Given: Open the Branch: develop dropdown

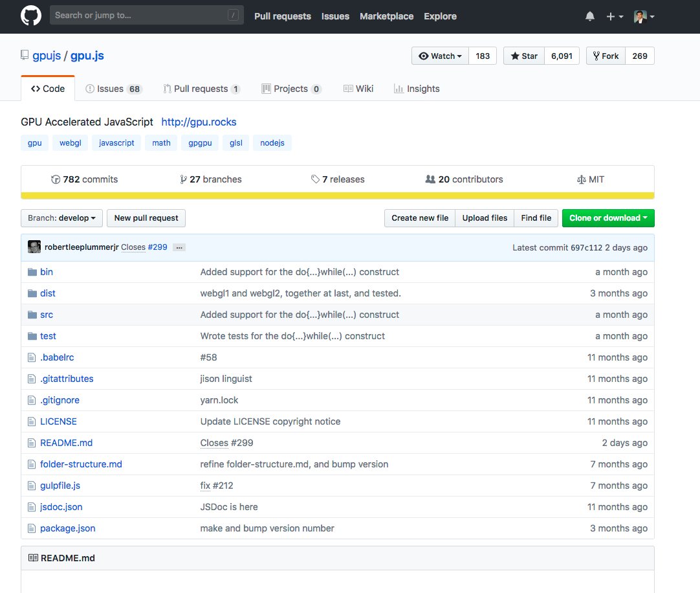Looking at the screenshot, I should [x=61, y=218].
